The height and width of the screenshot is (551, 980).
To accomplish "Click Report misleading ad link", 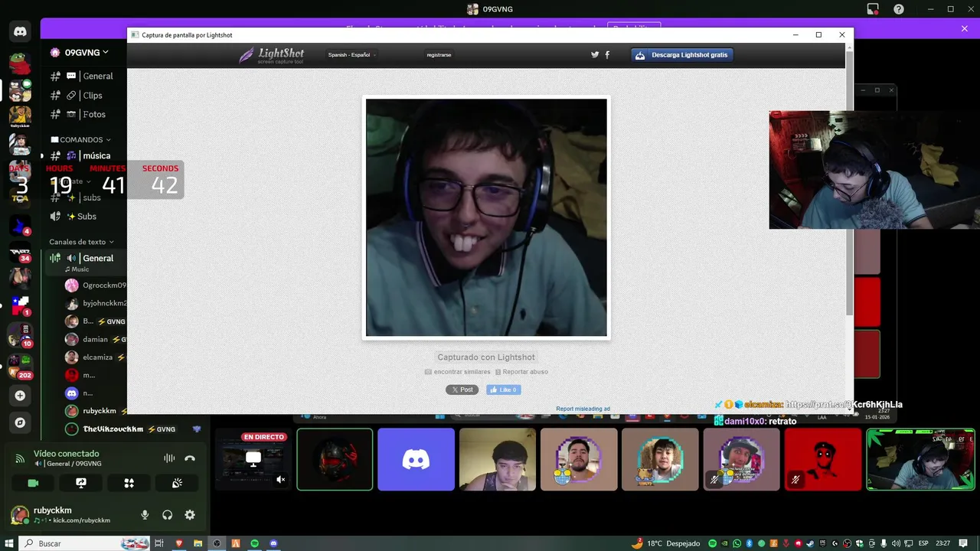I will pyautogui.click(x=583, y=409).
